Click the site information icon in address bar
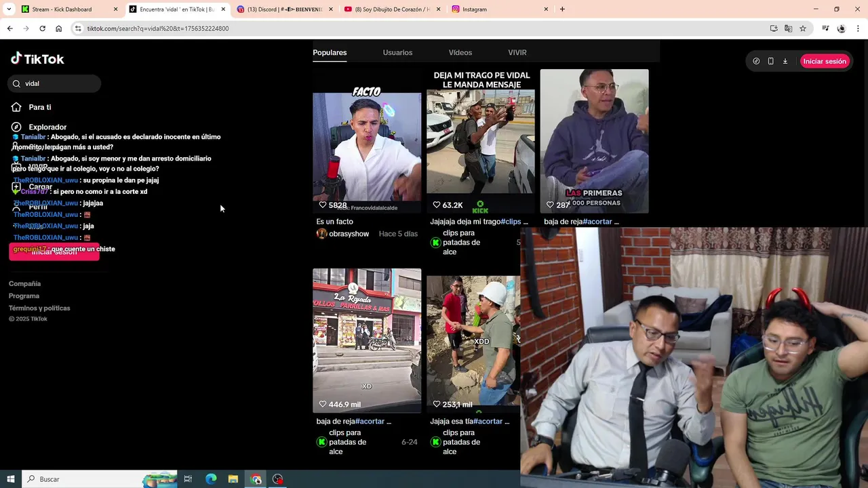 (78, 28)
